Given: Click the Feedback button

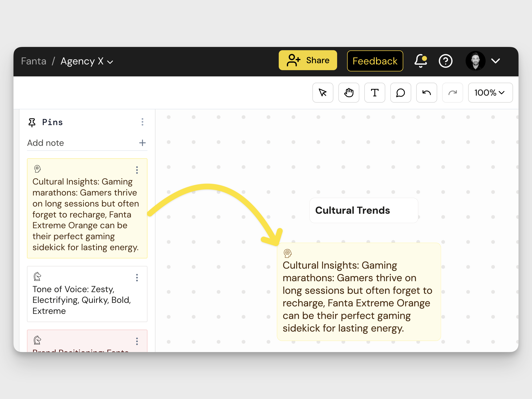Looking at the screenshot, I should [375, 61].
